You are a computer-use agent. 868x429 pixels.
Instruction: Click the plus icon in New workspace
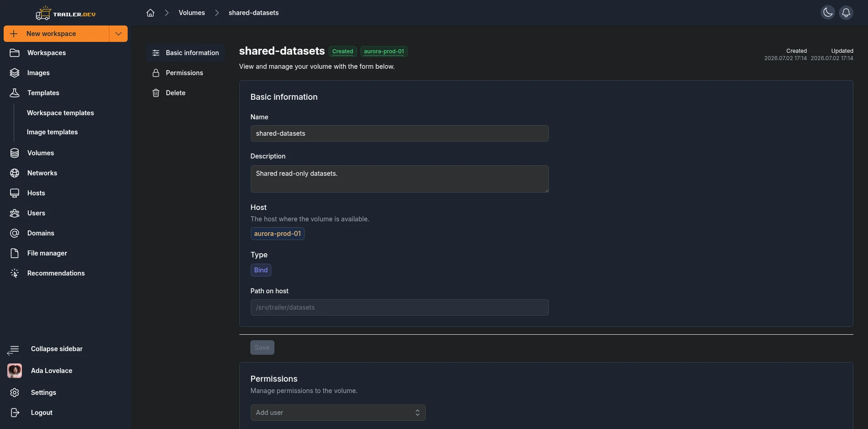click(x=14, y=34)
